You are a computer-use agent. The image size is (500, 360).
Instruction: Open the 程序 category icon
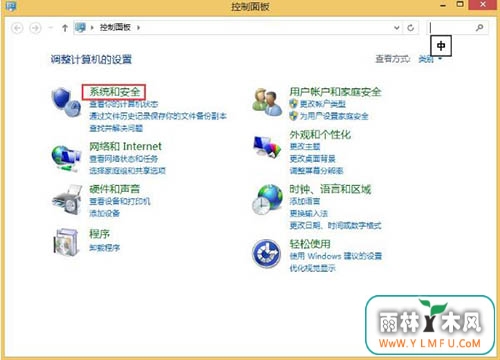66,242
